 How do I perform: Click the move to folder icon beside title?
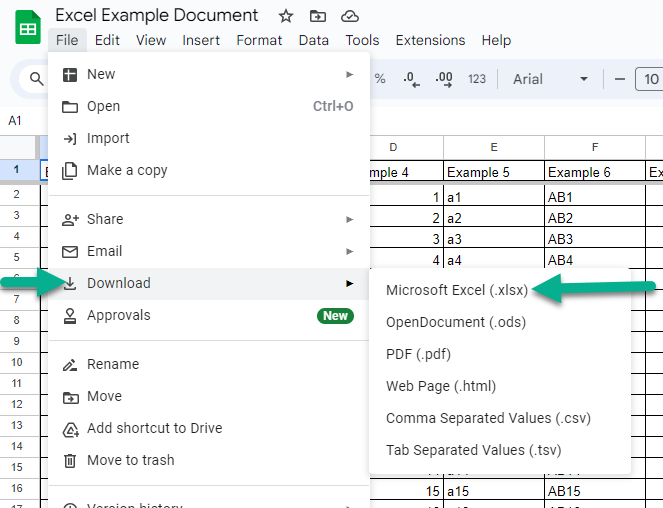[x=318, y=16]
